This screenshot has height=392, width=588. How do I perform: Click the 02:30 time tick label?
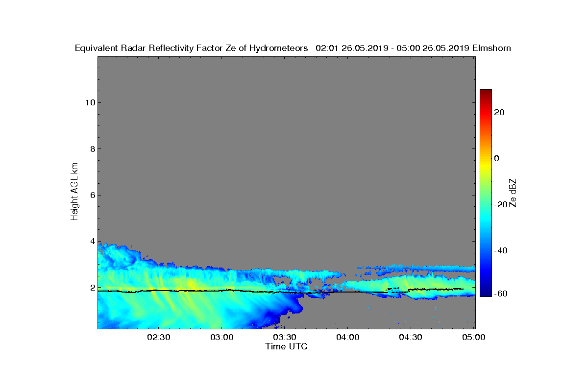(158, 338)
